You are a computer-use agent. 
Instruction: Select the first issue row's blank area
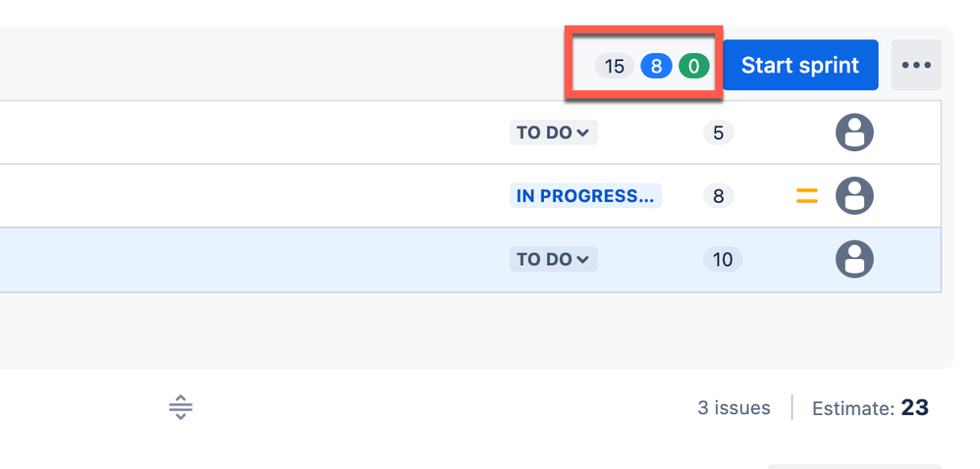[x=250, y=132]
